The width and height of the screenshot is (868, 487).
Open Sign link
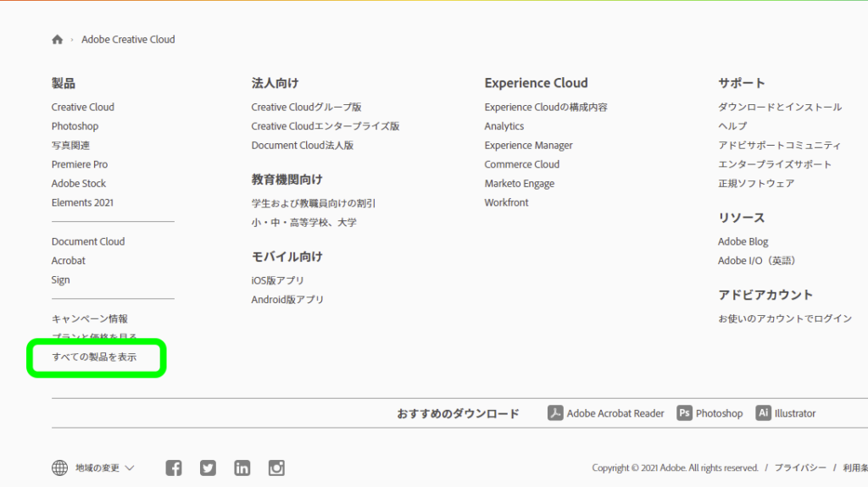click(60, 280)
